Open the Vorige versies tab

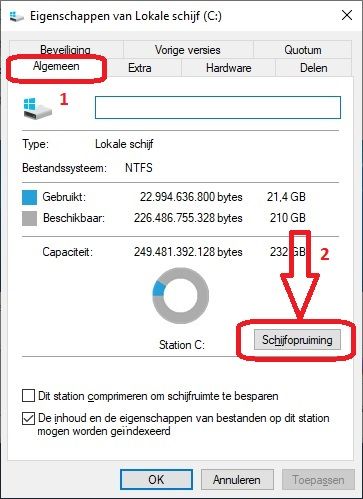point(188,50)
